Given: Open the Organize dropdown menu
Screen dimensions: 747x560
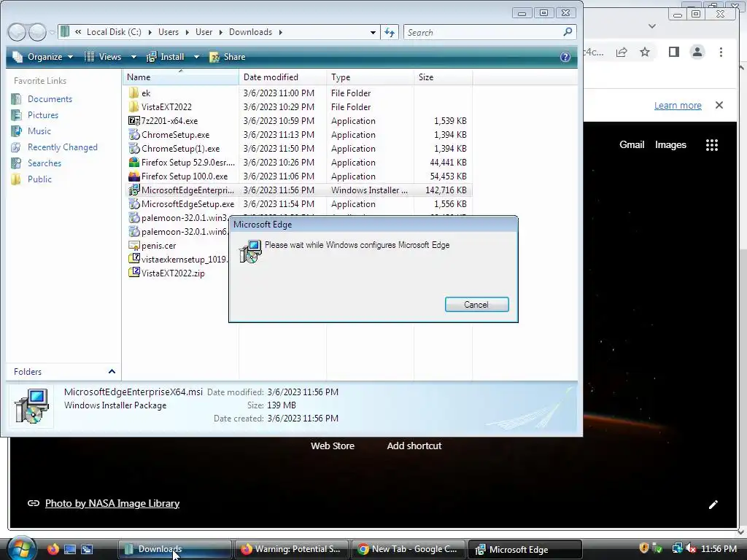Looking at the screenshot, I should coord(43,57).
